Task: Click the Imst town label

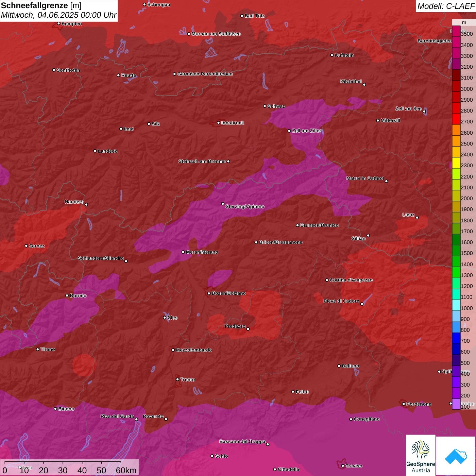Action: point(129,129)
